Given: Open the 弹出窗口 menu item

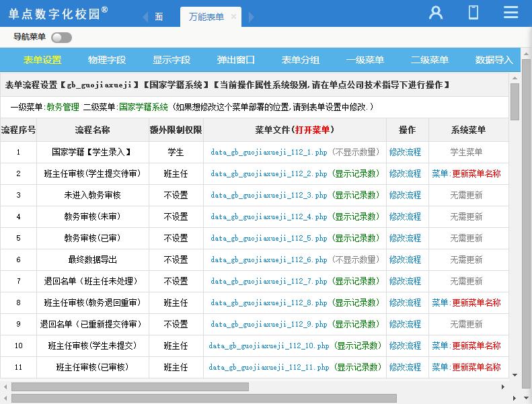Looking at the screenshot, I should pos(236,60).
